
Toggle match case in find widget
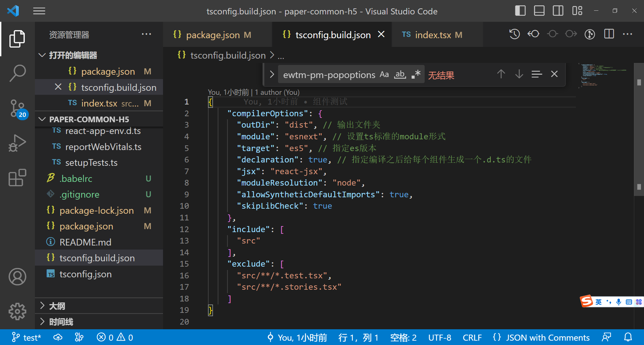[x=384, y=74]
